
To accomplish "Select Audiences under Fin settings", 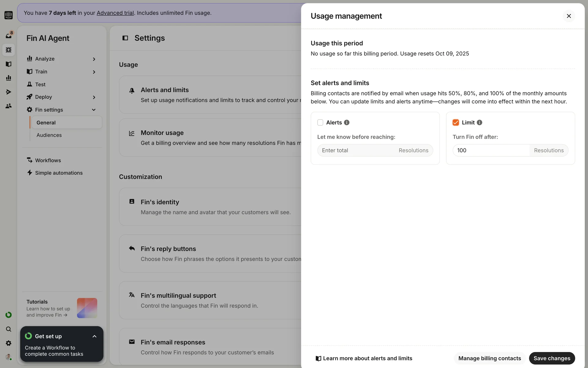I will coord(49,135).
